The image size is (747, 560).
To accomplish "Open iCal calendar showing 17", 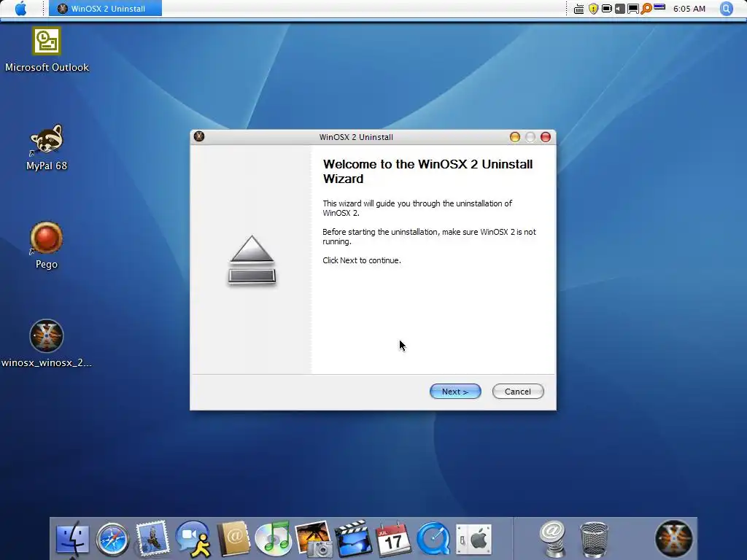I will [393, 539].
